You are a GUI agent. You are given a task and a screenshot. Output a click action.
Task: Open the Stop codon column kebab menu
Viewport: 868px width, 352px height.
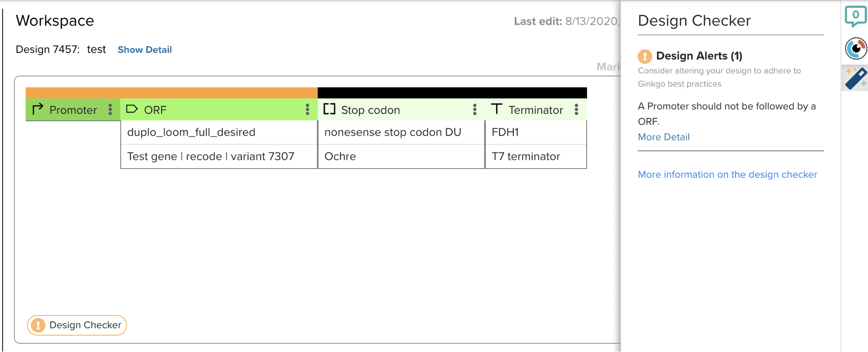pos(475,110)
